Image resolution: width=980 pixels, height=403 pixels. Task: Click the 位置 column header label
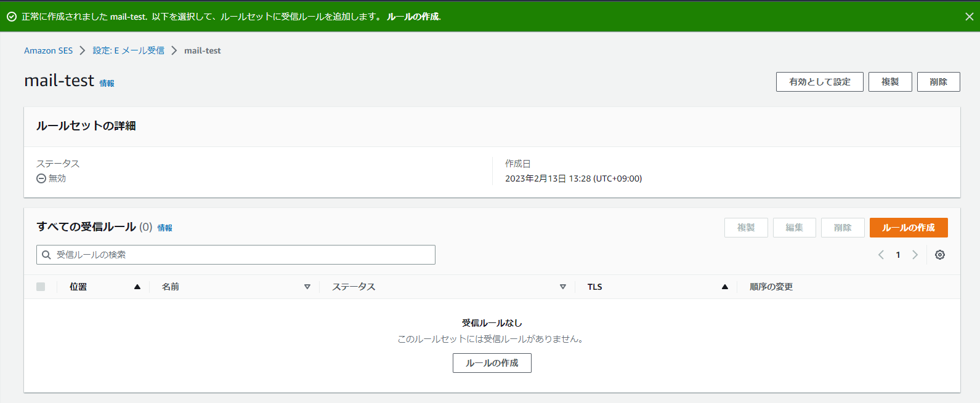pos(78,287)
